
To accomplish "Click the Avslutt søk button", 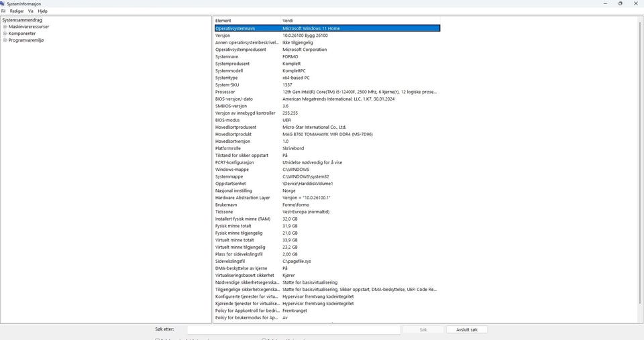I will click(467, 330).
